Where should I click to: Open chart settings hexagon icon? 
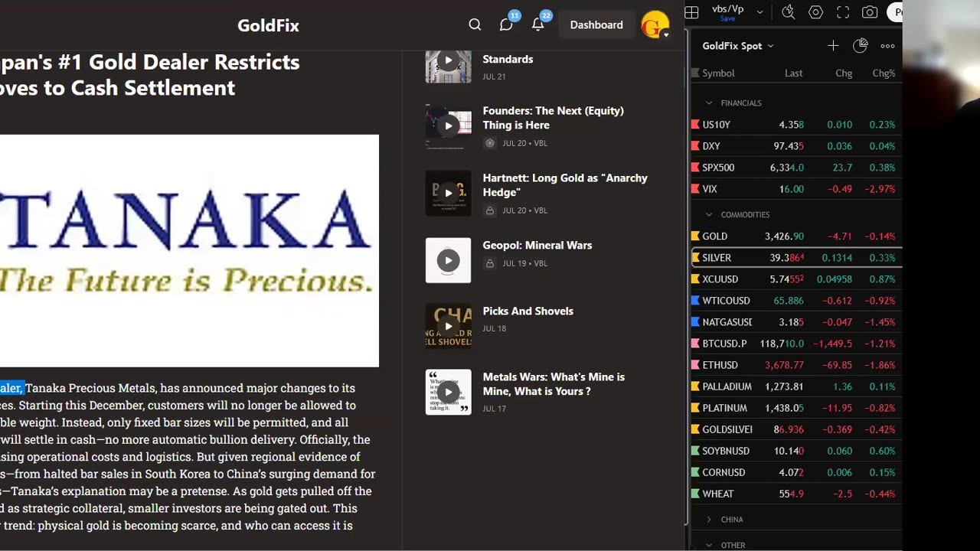(815, 12)
